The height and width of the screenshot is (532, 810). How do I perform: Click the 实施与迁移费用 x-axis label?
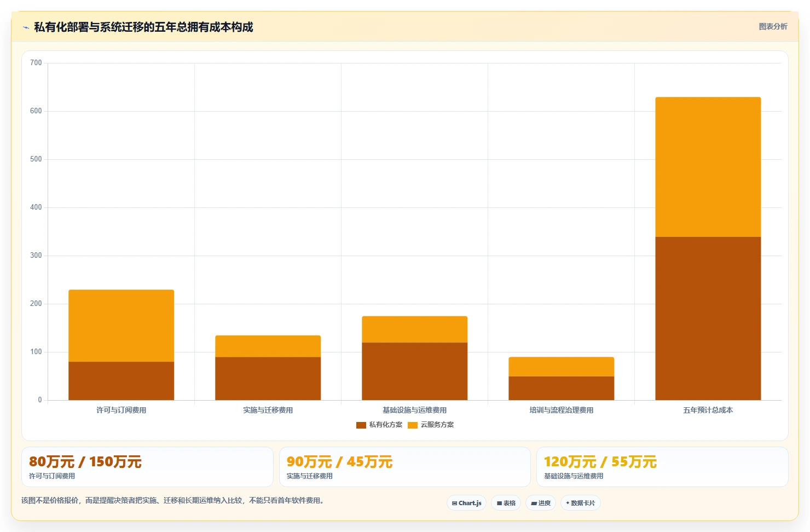click(268, 410)
